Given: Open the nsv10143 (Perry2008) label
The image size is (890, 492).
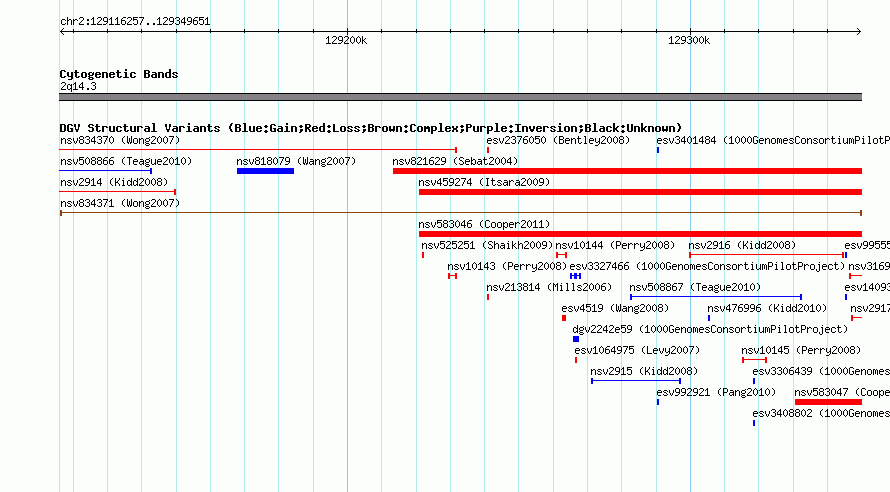Looking at the screenshot, I should pos(507,266).
